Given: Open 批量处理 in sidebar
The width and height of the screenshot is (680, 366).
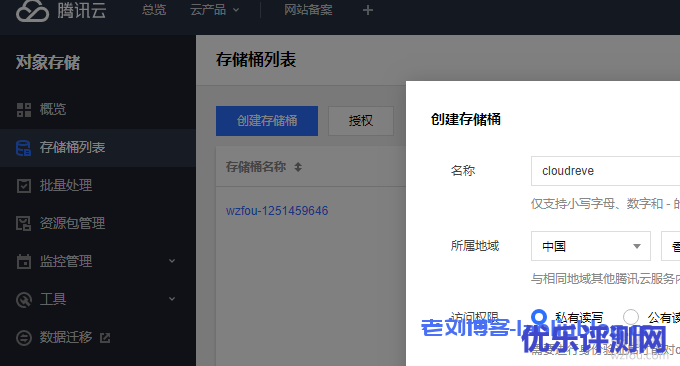Looking at the screenshot, I should 66,185.
